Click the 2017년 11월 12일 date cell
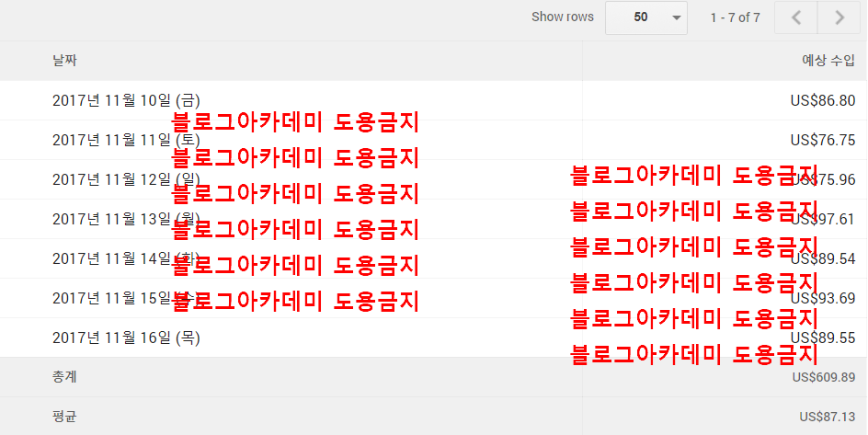Screen dimensions: 868x435 pyautogui.click(x=110, y=179)
